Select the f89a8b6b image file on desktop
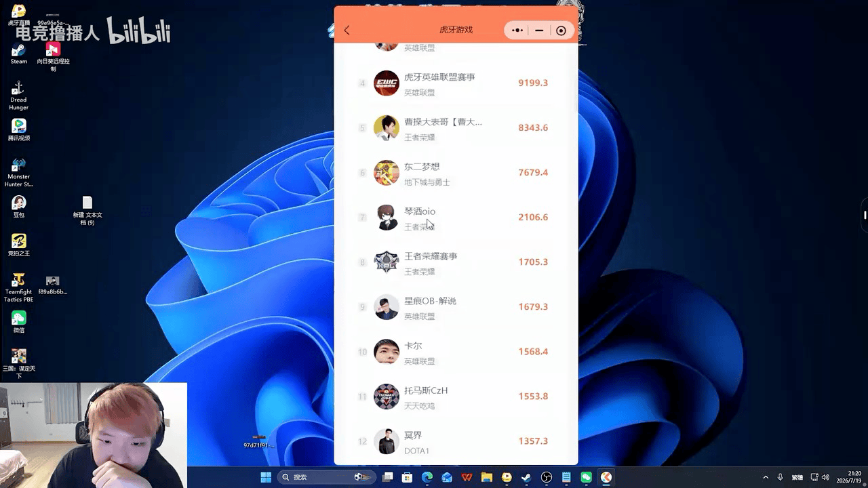868x488 pixels. click(x=53, y=285)
